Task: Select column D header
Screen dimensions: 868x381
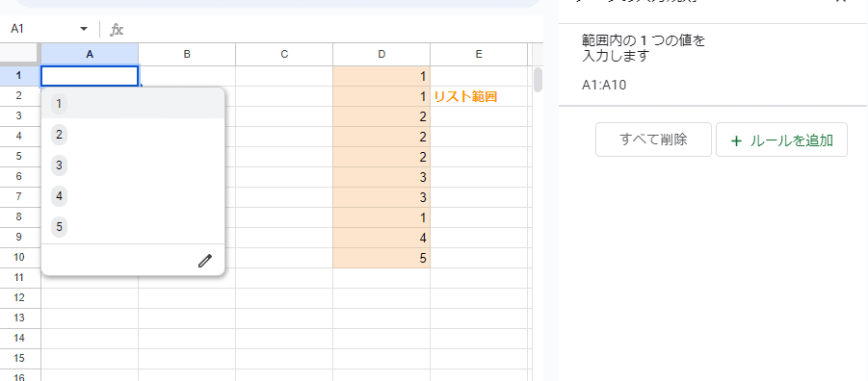Action: pyautogui.click(x=381, y=54)
